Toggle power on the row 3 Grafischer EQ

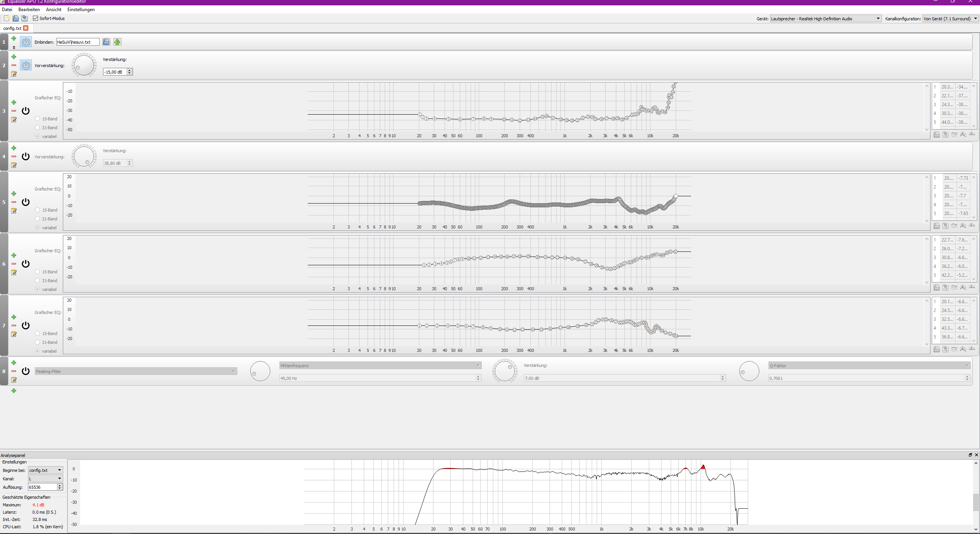(x=26, y=111)
